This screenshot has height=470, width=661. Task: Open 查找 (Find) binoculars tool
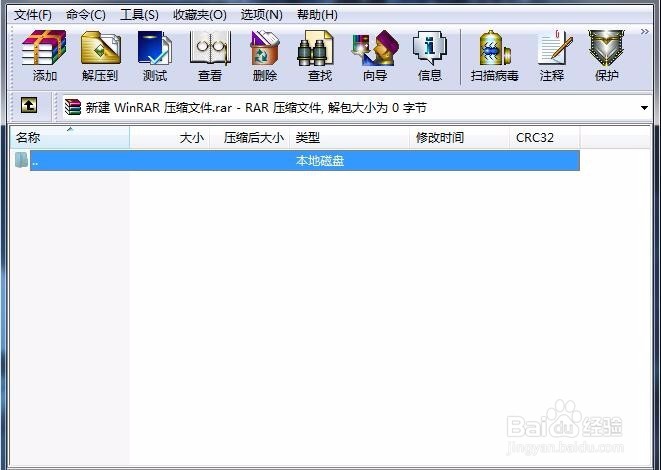320,56
